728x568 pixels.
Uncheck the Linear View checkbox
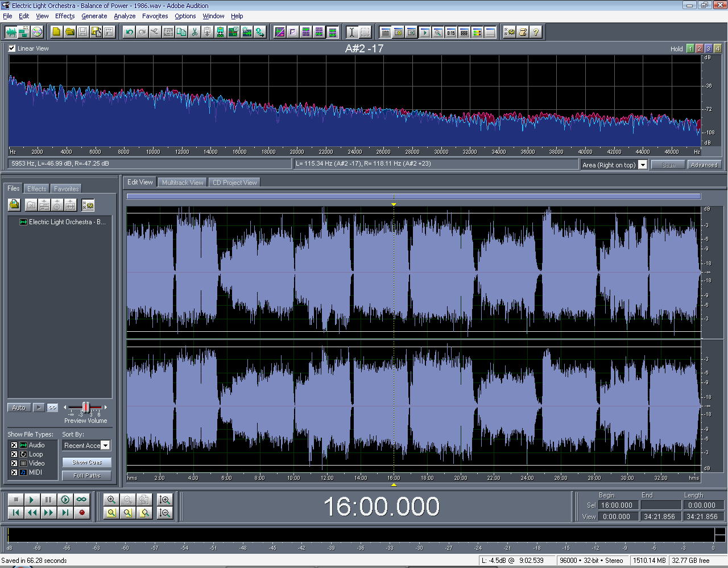(x=12, y=48)
